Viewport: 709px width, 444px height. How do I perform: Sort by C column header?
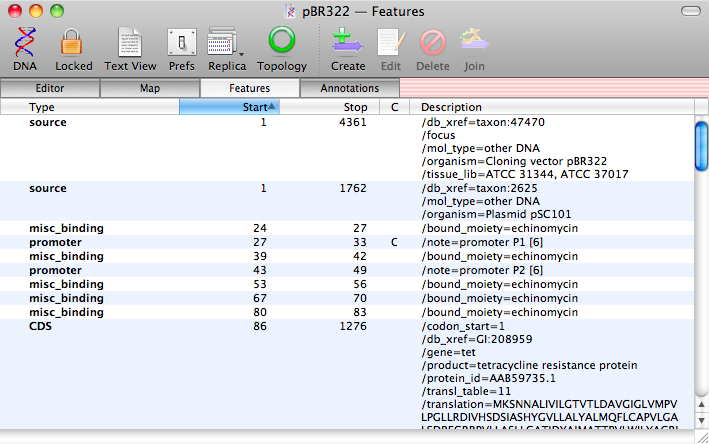[x=394, y=107]
